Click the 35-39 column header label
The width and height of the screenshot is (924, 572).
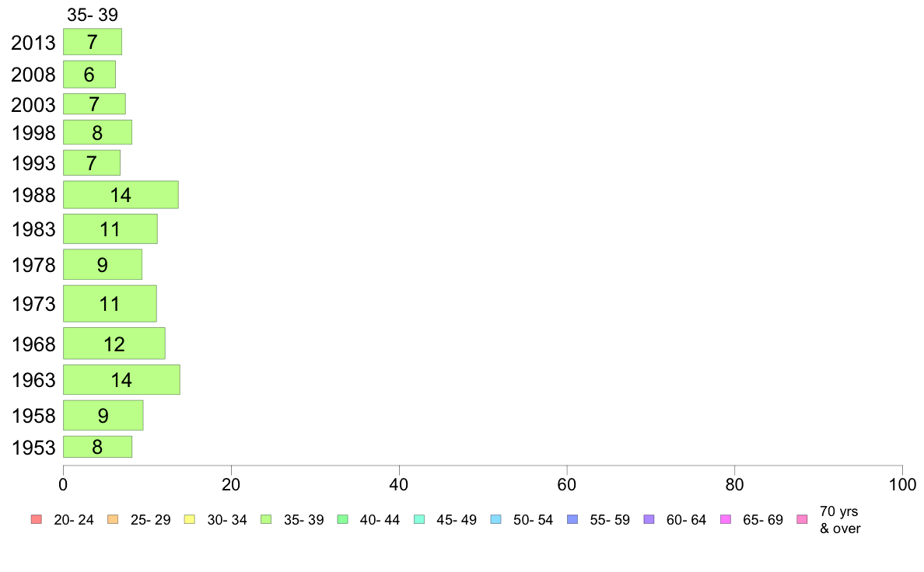[x=93, y=15]
